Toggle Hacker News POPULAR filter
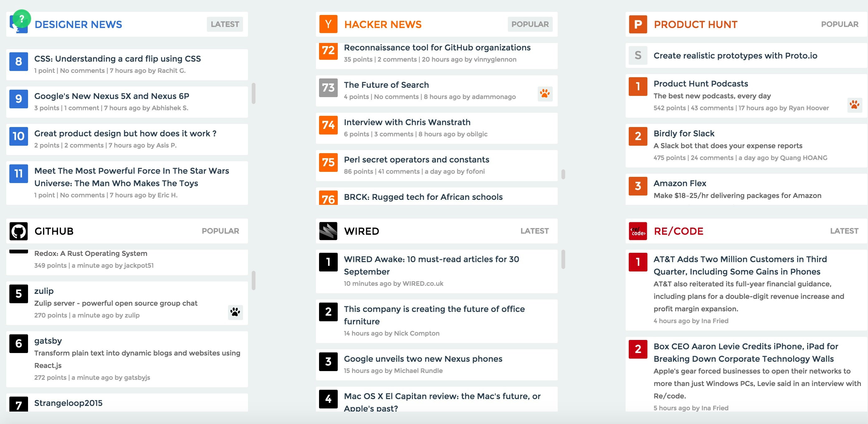The image size is (868, 424). (x=530, y=24)
